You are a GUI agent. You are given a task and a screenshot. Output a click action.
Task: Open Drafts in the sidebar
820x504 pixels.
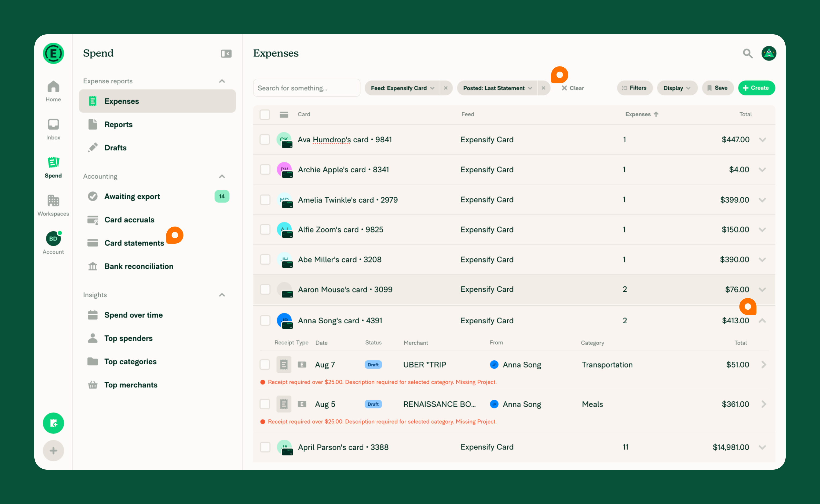click(x=157, y=148)
